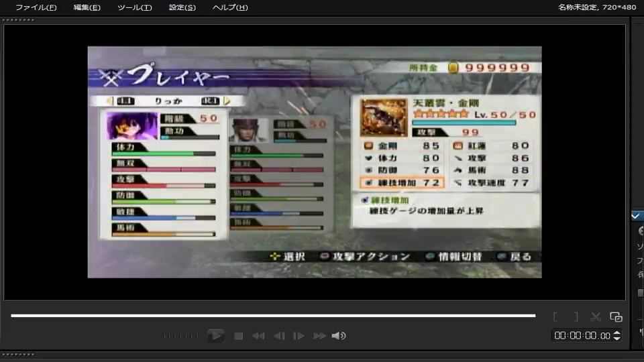Decrease timecode with the down arrow
The height and width of the screenshot is (362, 644).
616,338
